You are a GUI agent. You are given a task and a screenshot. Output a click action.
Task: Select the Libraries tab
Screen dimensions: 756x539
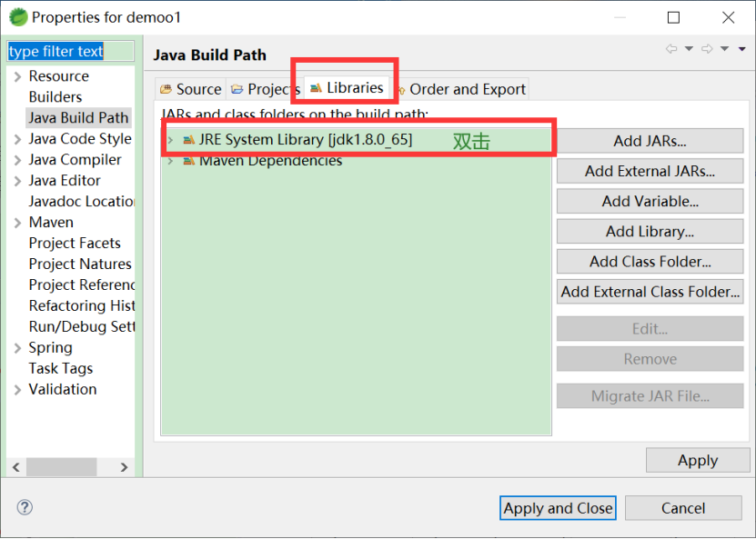(x=347, y=87)
